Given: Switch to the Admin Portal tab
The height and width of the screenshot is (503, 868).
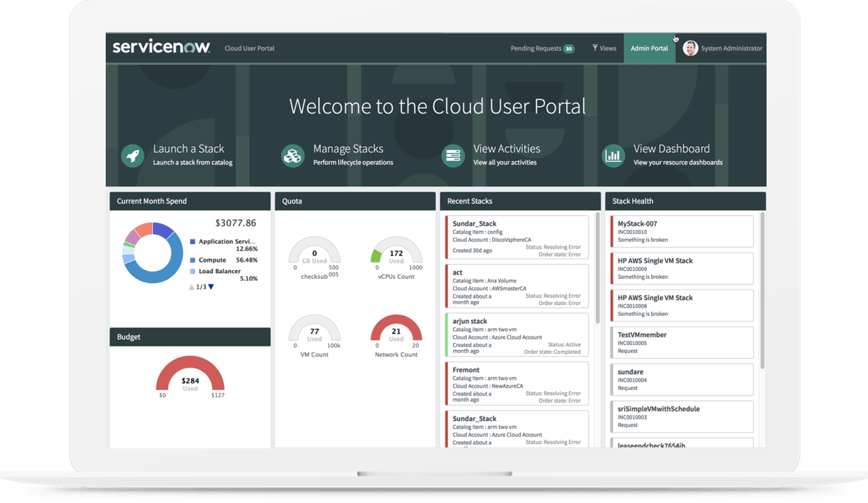Looking at the screenshot, I should click(x=649, y=48).
